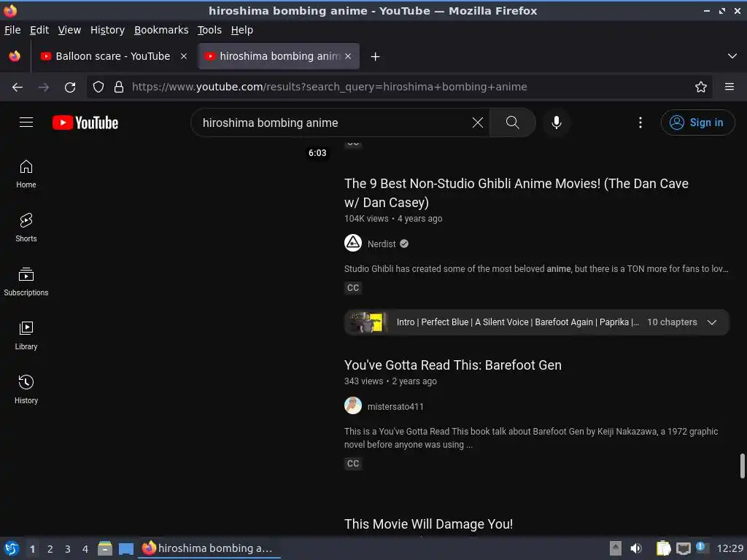The width and height of the screenshot is (747, 560).
Task: Click the 12:29 clock
Action: click(729, 548)
